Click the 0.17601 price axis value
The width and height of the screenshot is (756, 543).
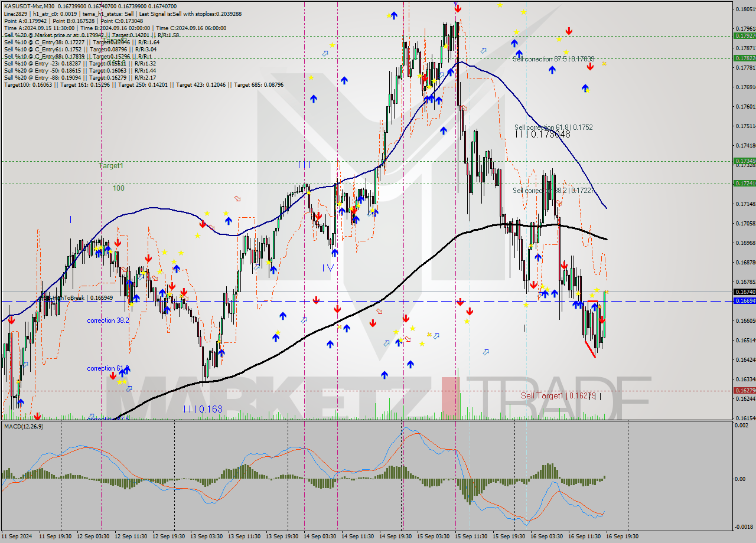[x=745, y=106]
